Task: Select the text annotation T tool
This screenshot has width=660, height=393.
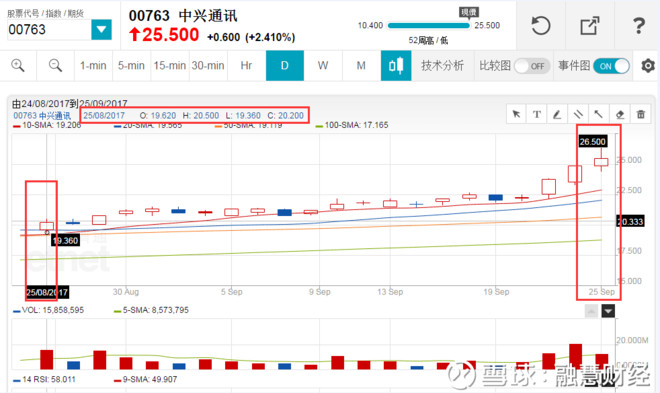Action: click(537, 114)
